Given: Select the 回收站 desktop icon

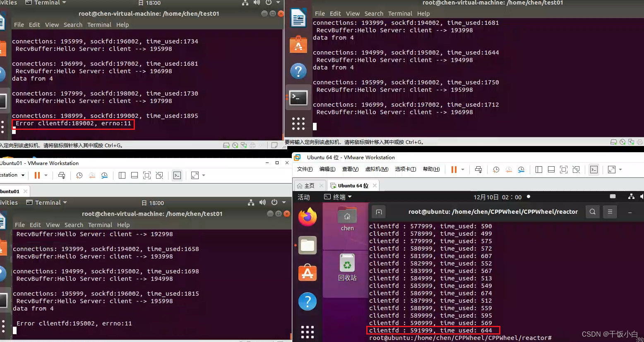Looking at the screenshot, I should 347,267.
